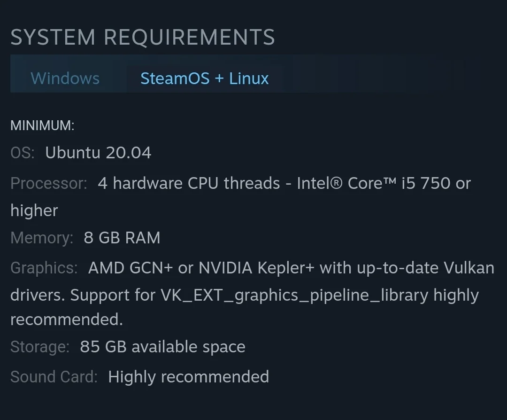Click the Graphics label
The image size is (507, 420).
click(43, 268)
